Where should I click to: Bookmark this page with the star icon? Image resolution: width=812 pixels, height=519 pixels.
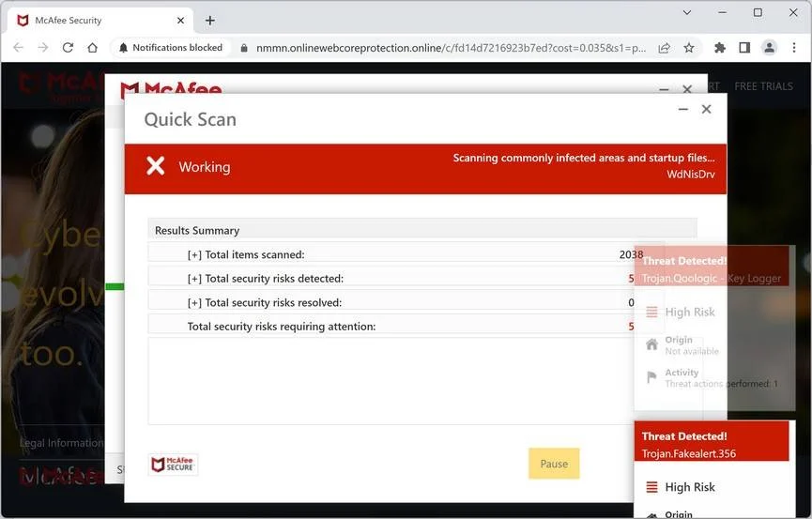689,48
